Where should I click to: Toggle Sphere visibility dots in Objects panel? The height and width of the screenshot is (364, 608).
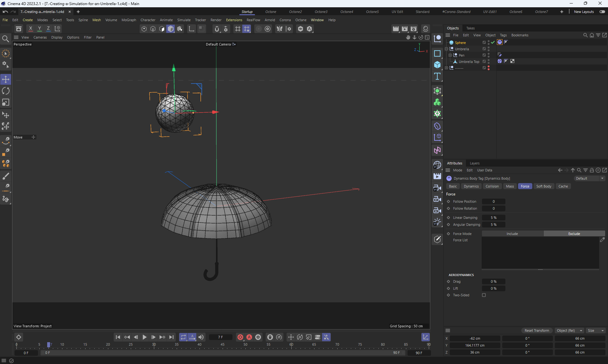pyautogui.click(x=489, y=42)
